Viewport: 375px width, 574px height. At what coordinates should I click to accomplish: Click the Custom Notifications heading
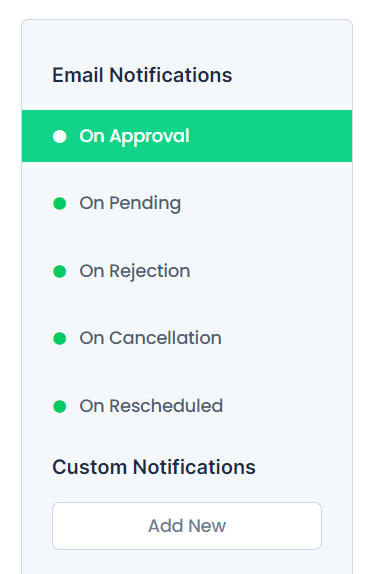(154, 467)
